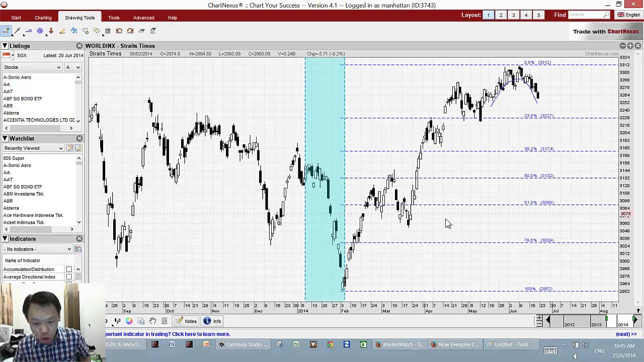The image size is (644, 362).
Task: Toggle the SR support resistance icon
Action: click(164, 321)
